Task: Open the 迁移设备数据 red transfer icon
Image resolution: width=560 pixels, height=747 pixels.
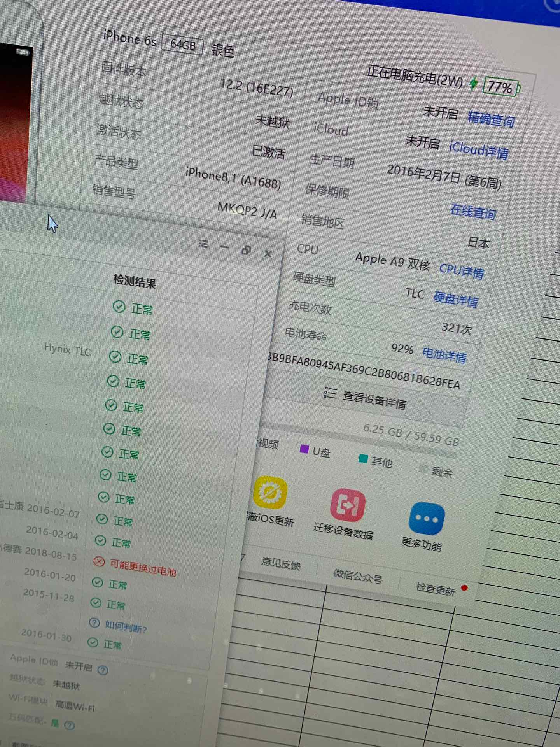Action: [x=348, y=505]
